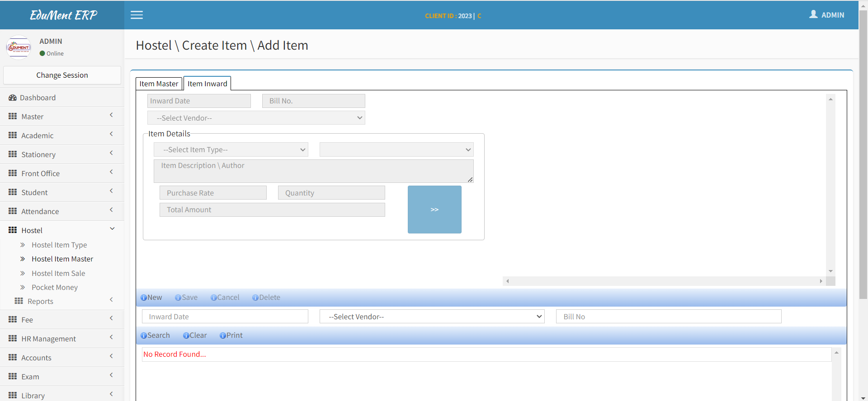Switch to the Item Master tab
Image resolution: width=868 pixels, height=401 pixels.
(x=159, y=84)
